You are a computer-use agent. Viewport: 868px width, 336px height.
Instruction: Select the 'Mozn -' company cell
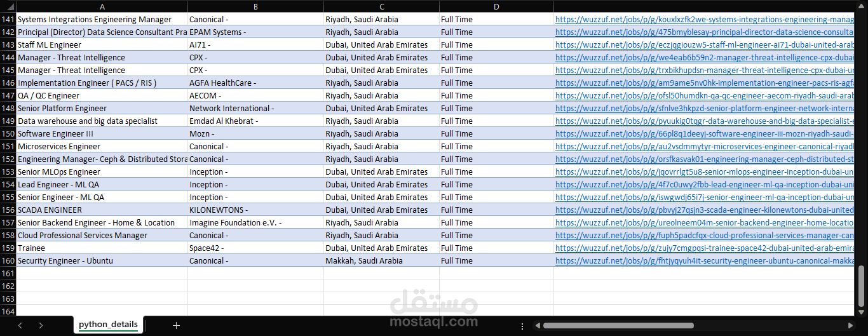(x=255, y=133)
